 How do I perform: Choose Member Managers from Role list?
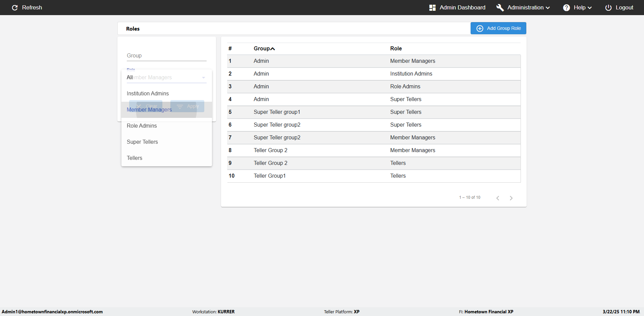point(167,109)
